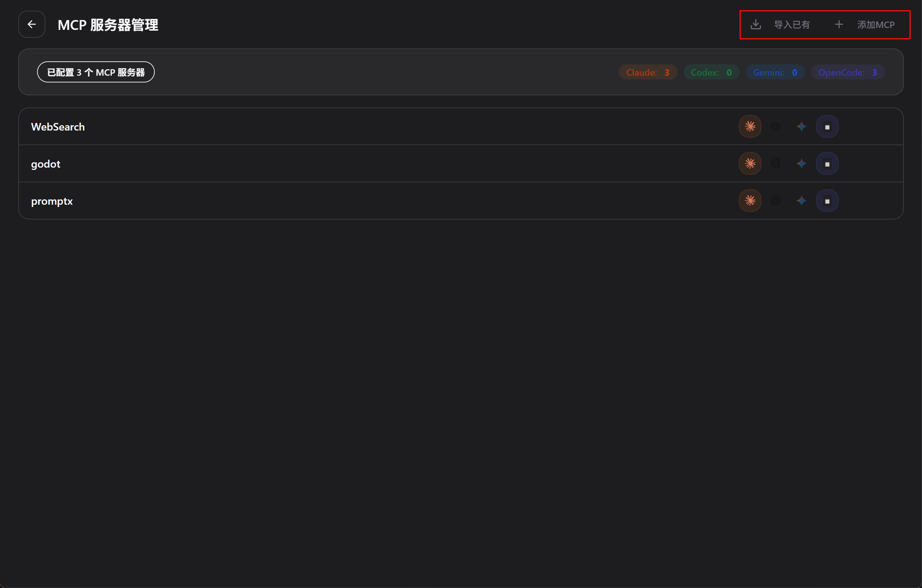
Task: Disable Claude for the godot server
Action: 750,164
